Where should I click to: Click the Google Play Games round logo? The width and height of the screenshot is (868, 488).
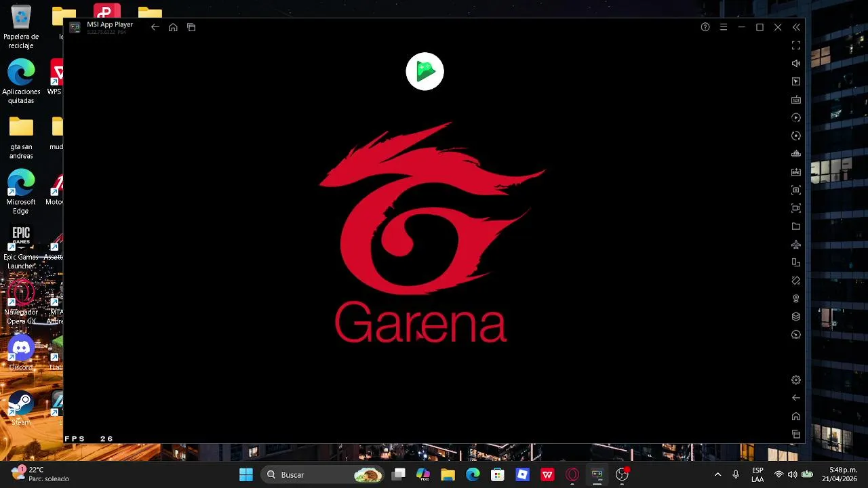[425, 71]
